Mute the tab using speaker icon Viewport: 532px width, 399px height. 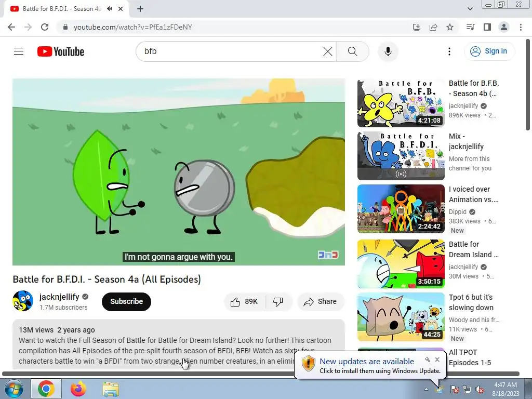pos(109,9)
